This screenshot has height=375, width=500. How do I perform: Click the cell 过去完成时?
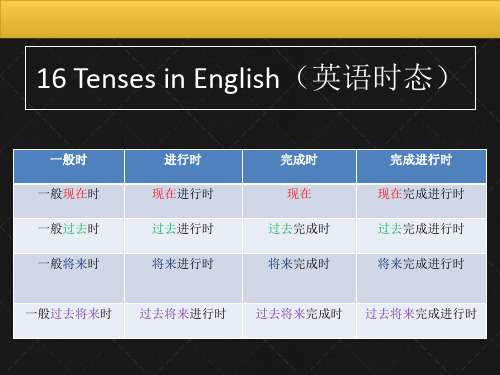click(x=299, y=236)
